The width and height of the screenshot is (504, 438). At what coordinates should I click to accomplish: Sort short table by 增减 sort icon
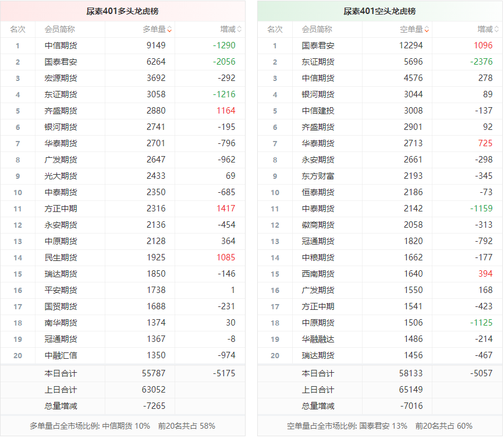pyautogui.click(x=496, y=29)
